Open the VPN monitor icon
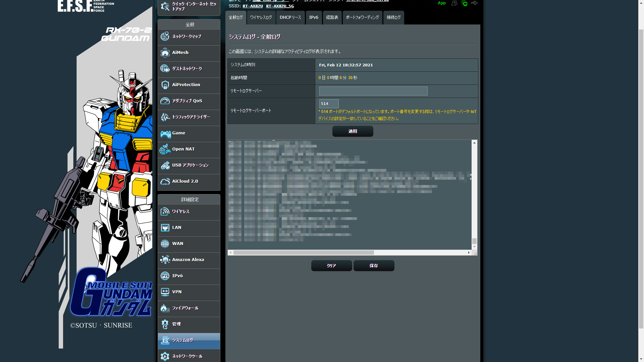644x362 pixels. (x=165, y=292)
